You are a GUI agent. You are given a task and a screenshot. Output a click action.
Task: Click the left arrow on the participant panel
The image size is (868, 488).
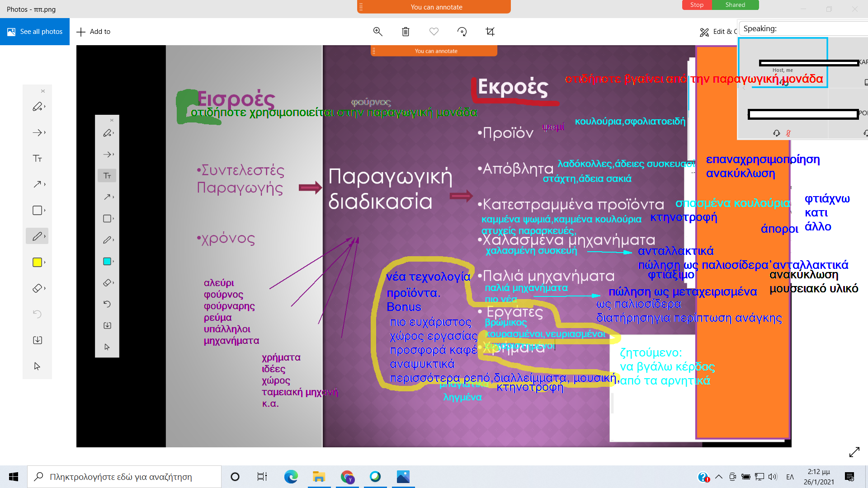(744, 87)
